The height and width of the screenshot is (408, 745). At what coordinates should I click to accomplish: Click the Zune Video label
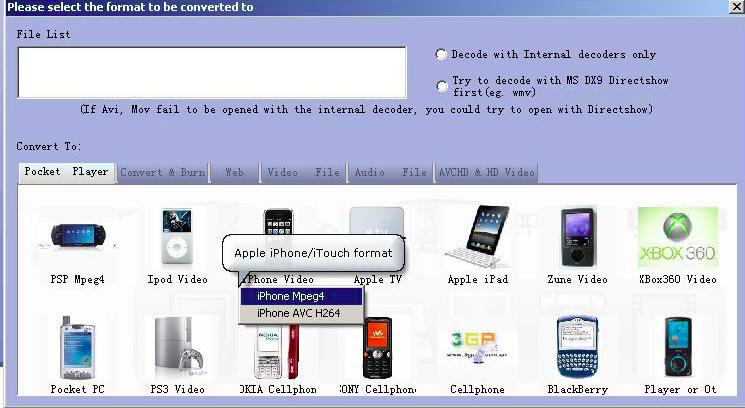[x=578, y=279]
